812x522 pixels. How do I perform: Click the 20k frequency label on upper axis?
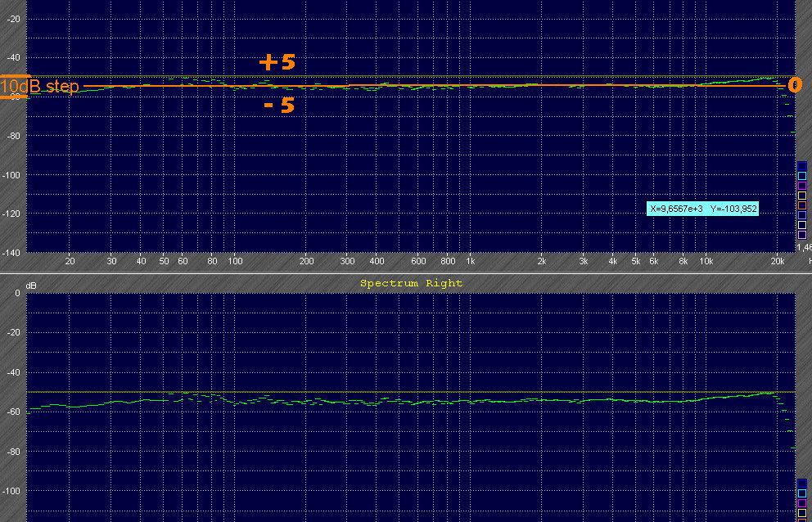click(778, 262)
